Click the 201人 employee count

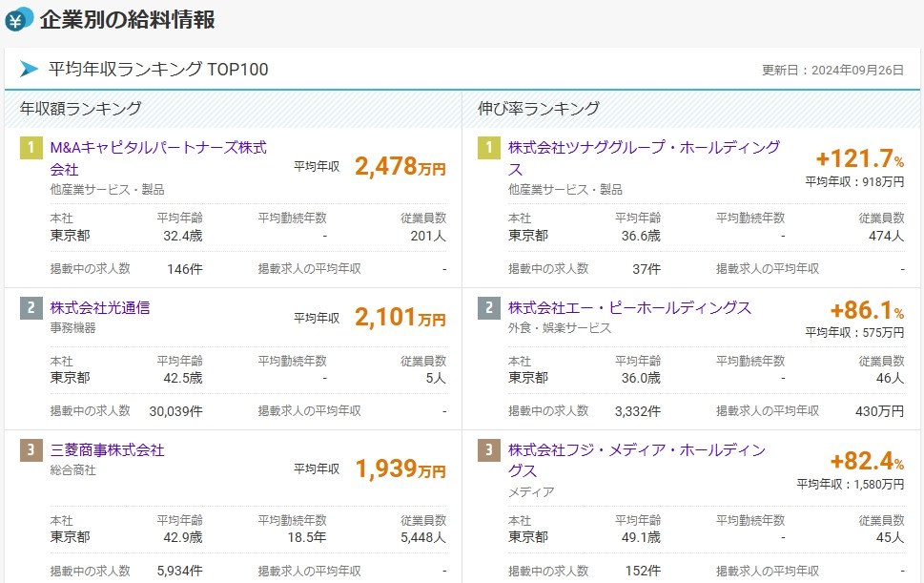click(428, 236)
